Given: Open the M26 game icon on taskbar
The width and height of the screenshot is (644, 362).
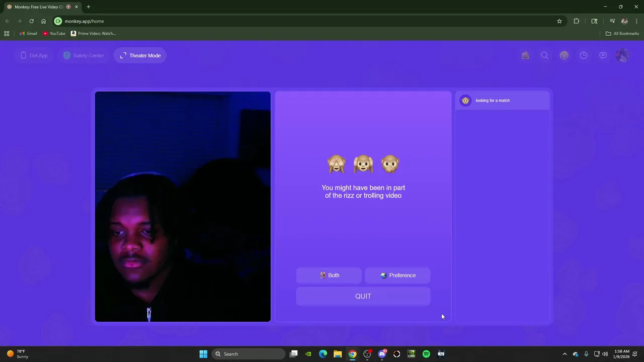Looking at the screenshot, I should click(441, 354).
